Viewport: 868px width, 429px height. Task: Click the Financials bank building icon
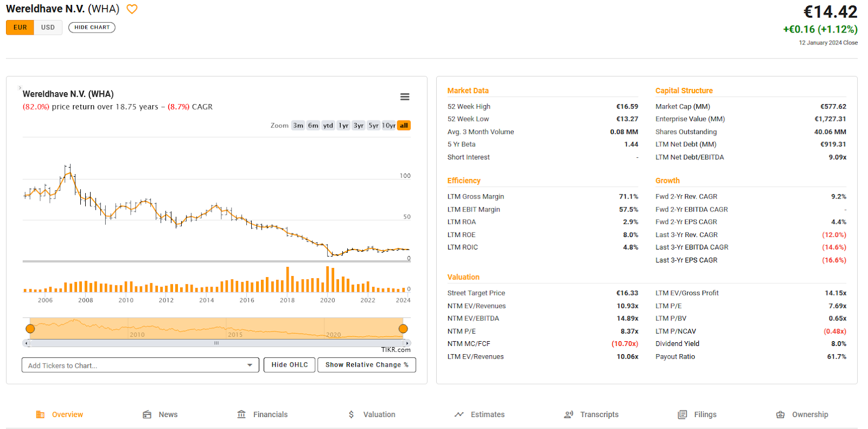click(x=241, y=414)
